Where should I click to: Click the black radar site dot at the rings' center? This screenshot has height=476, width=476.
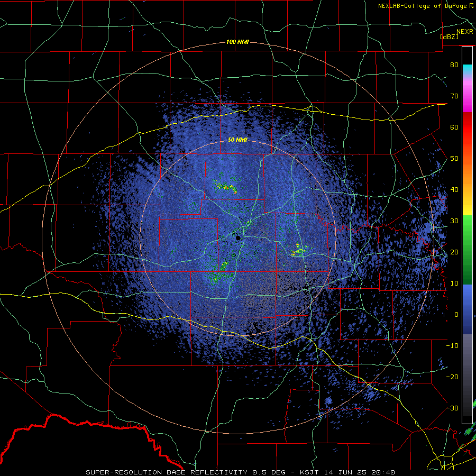238,237
